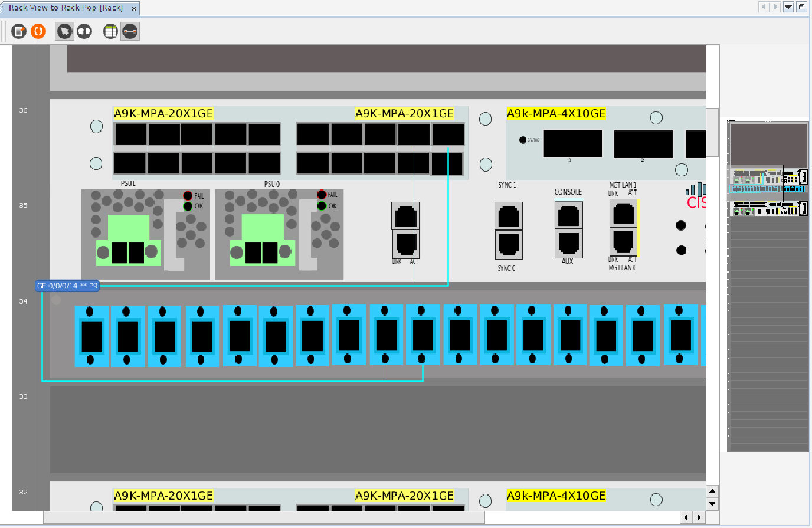Click the MGT LAN 1 port
Viewport: 812px width, 528px height.
(x=623, y=213)
